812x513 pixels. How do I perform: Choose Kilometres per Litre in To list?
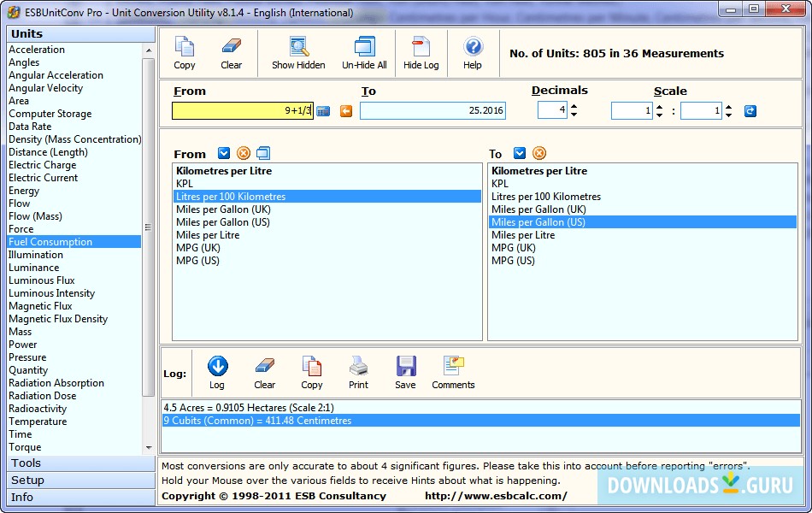(539, 170)
